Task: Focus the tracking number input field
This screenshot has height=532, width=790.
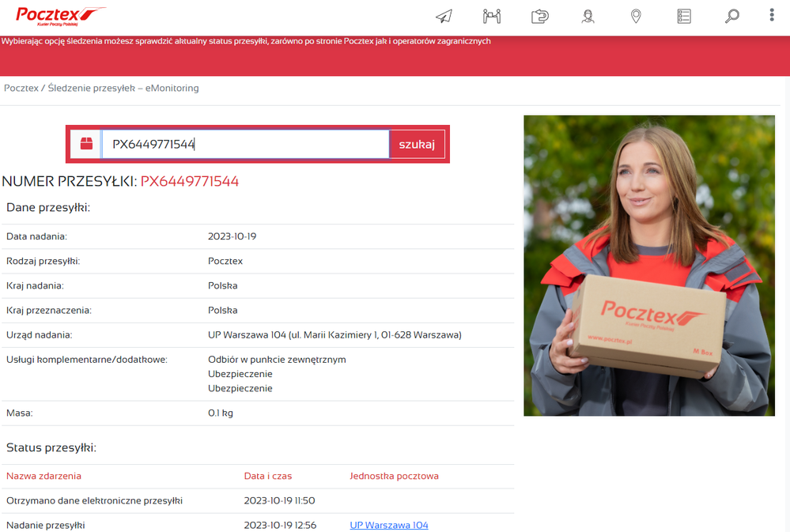Action: coord(245,144)
